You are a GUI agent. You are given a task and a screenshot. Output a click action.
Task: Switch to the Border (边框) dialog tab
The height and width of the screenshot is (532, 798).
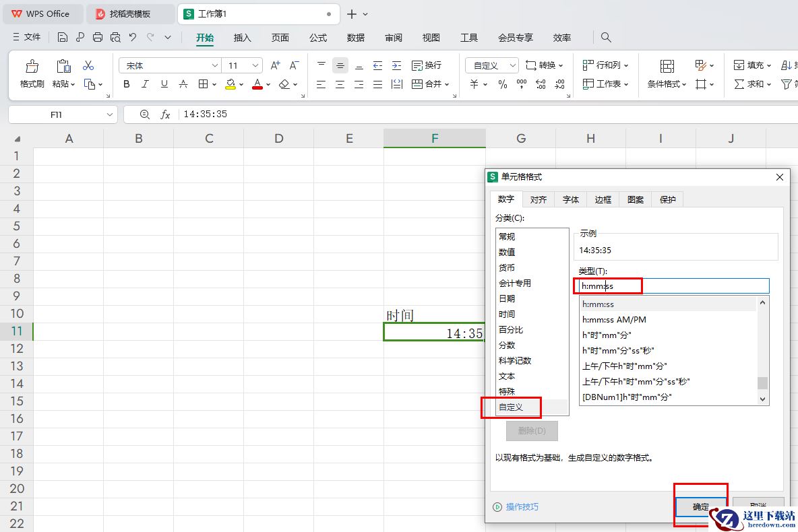(603, 199)
